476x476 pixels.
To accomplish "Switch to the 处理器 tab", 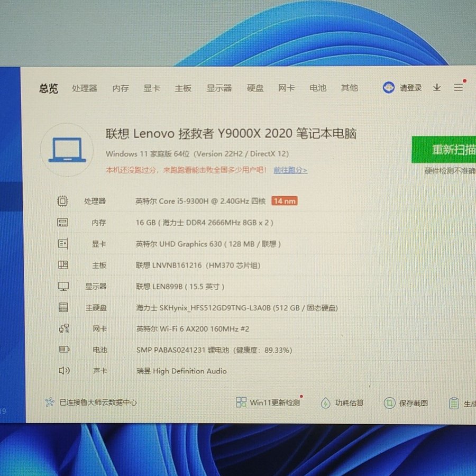I will (85, 88).
